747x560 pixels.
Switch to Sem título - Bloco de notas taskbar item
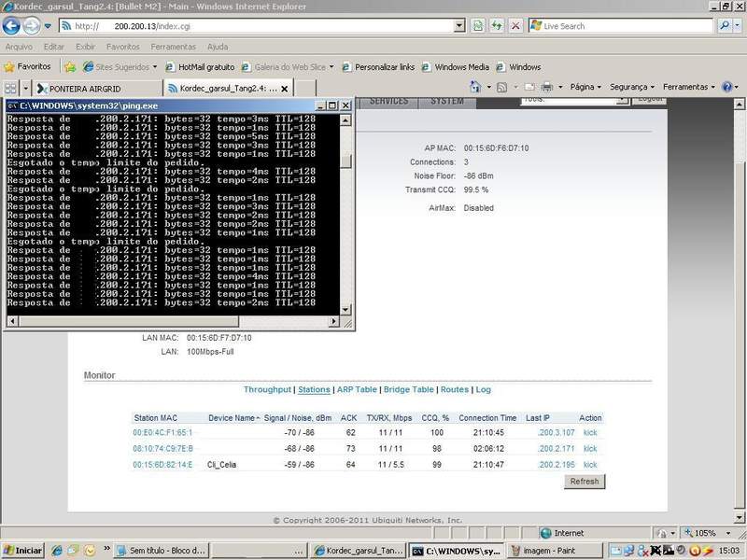(x=162, y=551)
